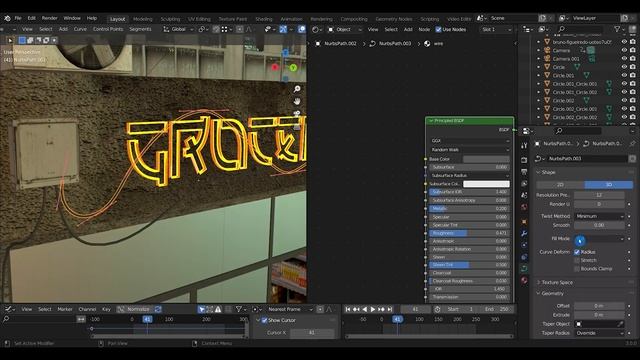
Task: Click the Resolution Preview value field
Action: point(599,195)
